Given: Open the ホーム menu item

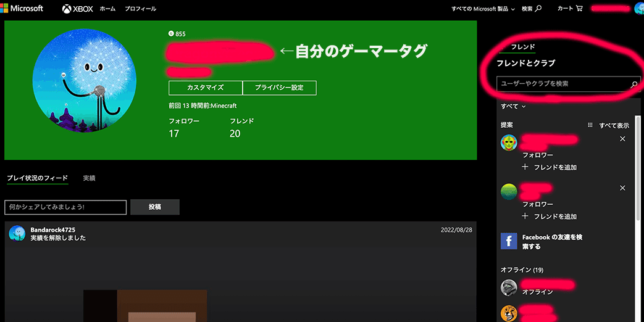Looking at the screenshot, I should tap(107, 9).
